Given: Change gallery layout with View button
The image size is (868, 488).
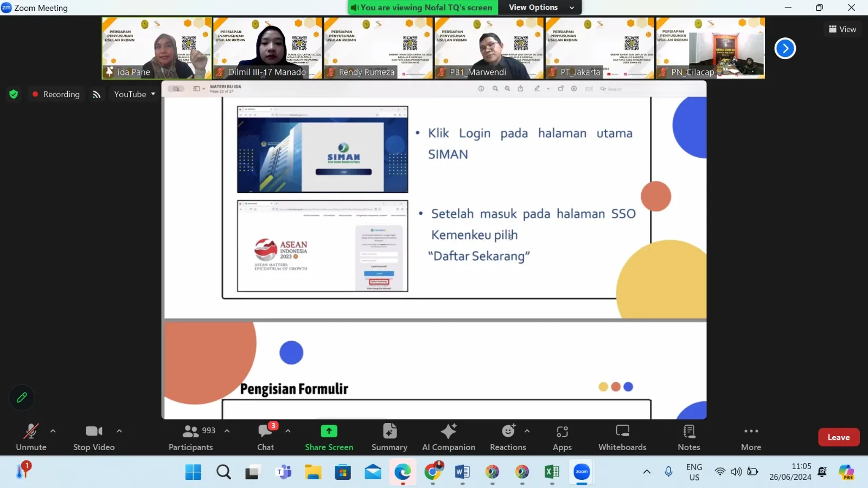Looking at the screenshot, I should tap(842, 29).
